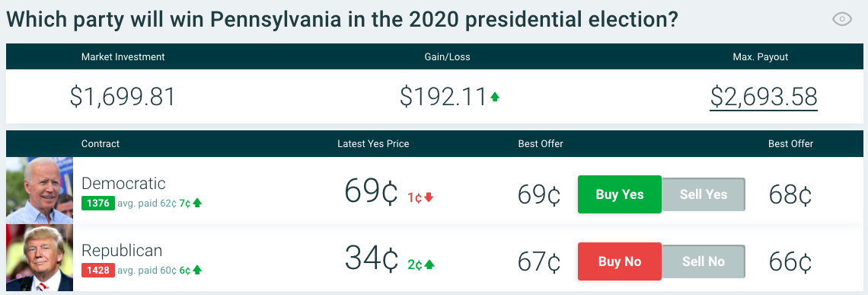Click the Gain/Loss green up arrow

495,97
